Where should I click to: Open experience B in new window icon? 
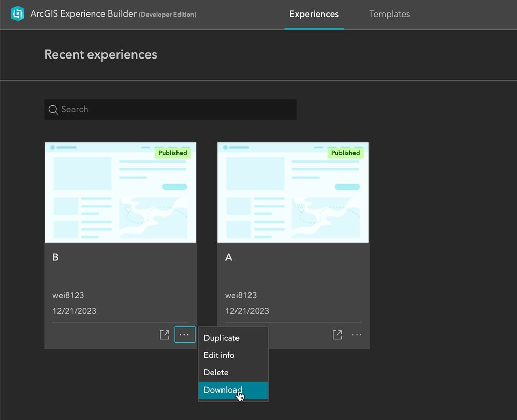[165, 335]
